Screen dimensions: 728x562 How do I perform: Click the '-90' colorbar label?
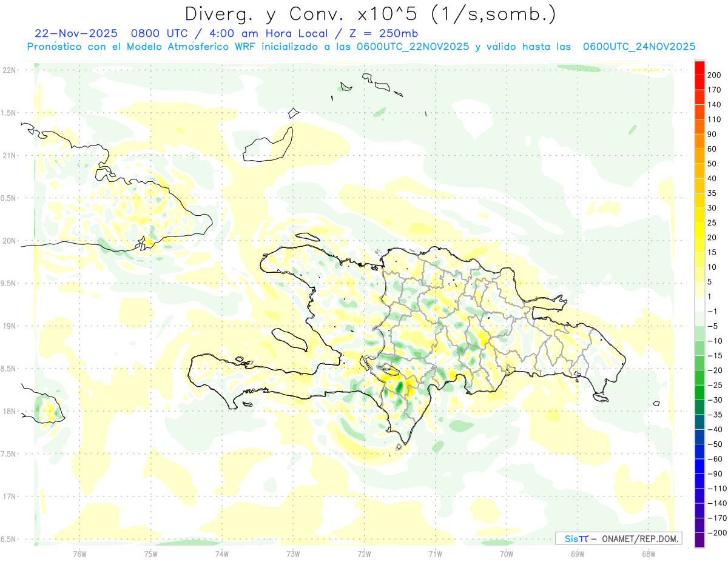715,473
